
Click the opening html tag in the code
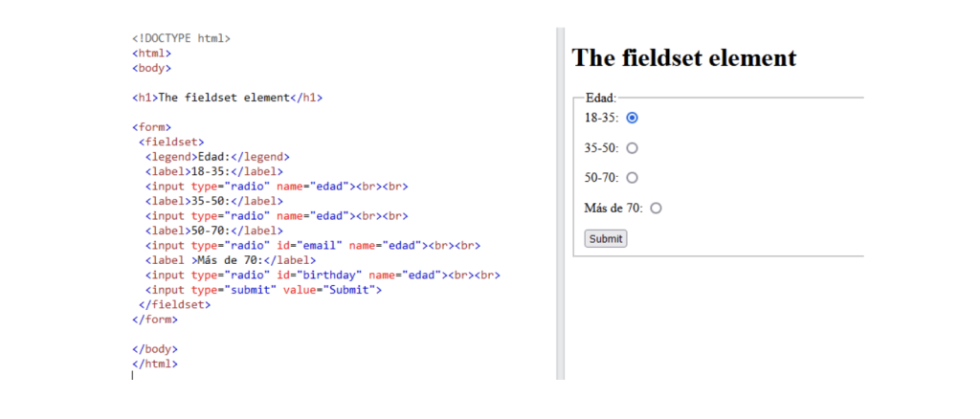(151, 54)
